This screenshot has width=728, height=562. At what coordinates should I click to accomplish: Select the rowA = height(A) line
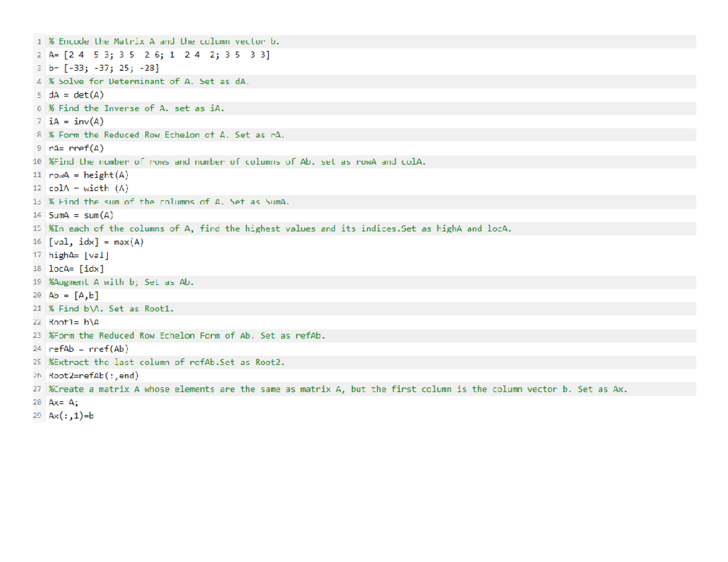(x=89, y=175)
